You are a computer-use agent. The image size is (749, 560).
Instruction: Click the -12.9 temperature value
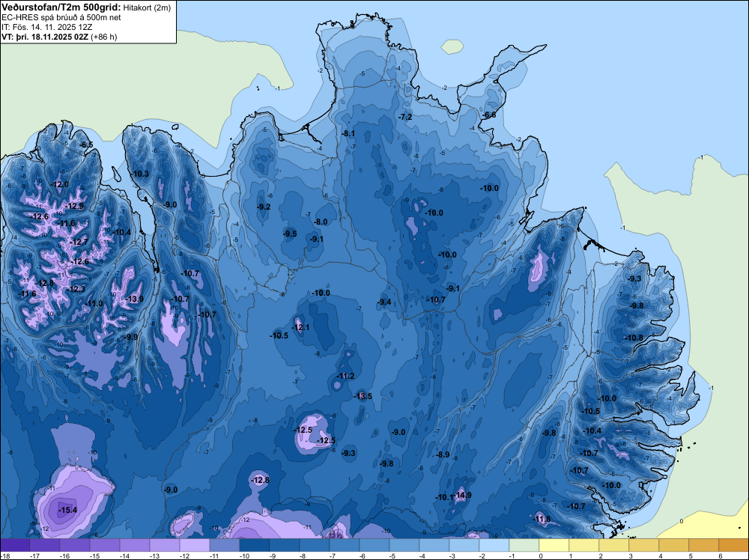(75, 206)
